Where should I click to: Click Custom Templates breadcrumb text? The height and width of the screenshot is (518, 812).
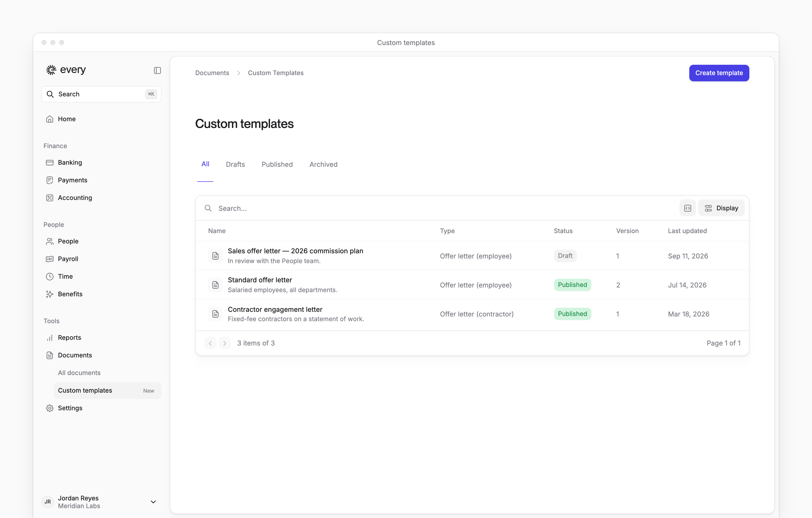point(275,73)
